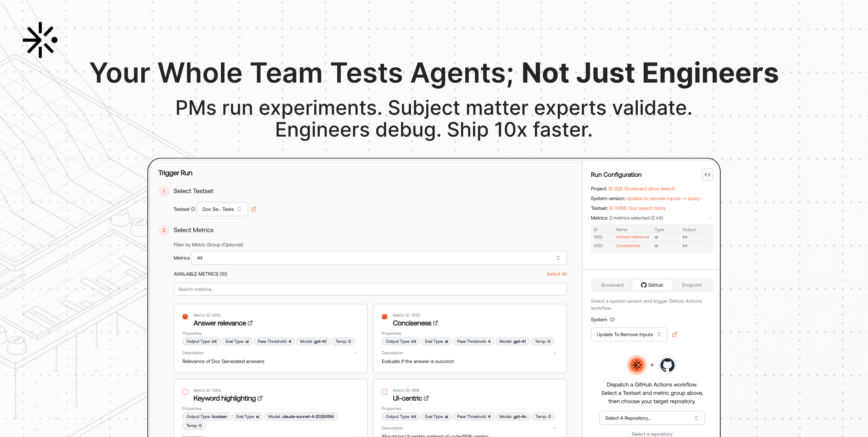
Task: Open the Select A Repository dropdown
Action: click(652, 418)
